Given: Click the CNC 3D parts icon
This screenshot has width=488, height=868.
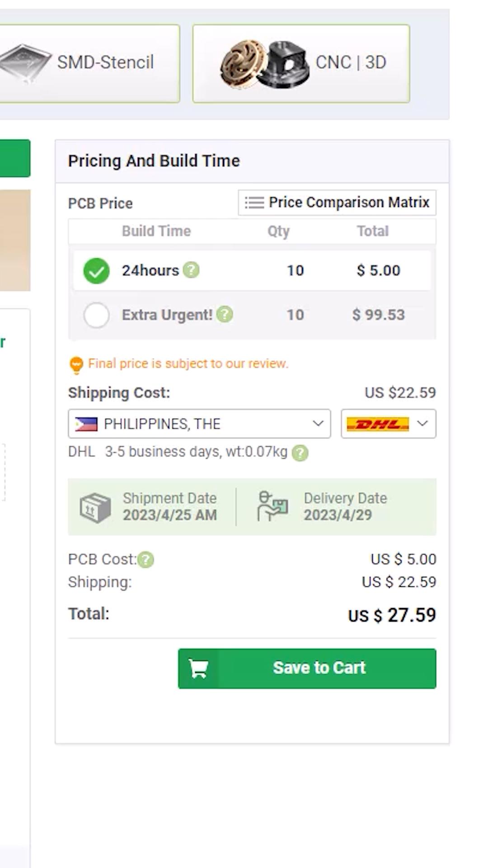Looking at the screenshot, I should [264, 64].
